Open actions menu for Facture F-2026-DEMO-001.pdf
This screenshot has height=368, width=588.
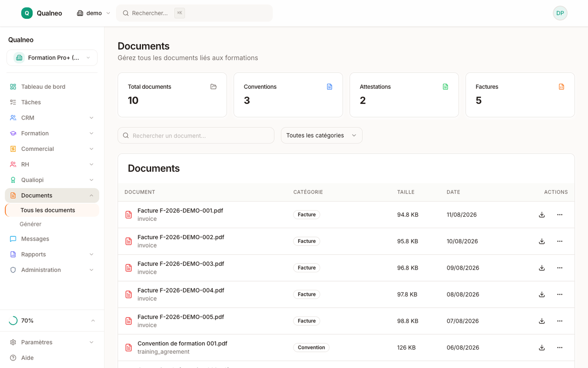coord(560,215)
